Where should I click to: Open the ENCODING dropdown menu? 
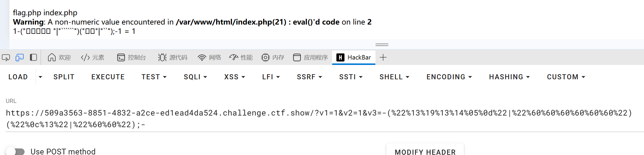449,77
